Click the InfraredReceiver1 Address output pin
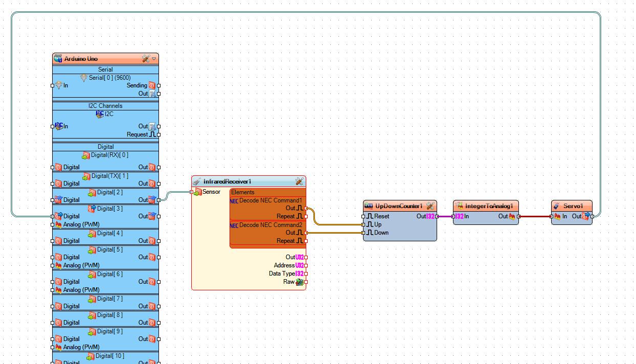This screenshot has height=364, width=636. (x=306, y=265)
